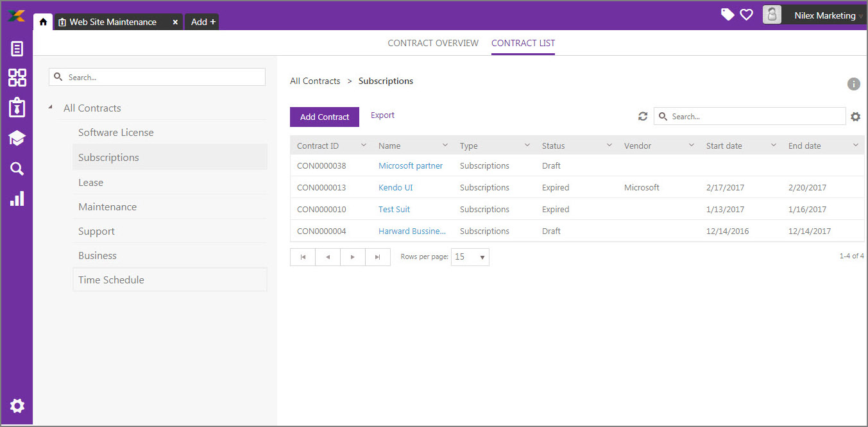The height and width of the screenshot is (427, 868).
Task: Open the graduation cap knowledge icon
Action: (17, 138)
